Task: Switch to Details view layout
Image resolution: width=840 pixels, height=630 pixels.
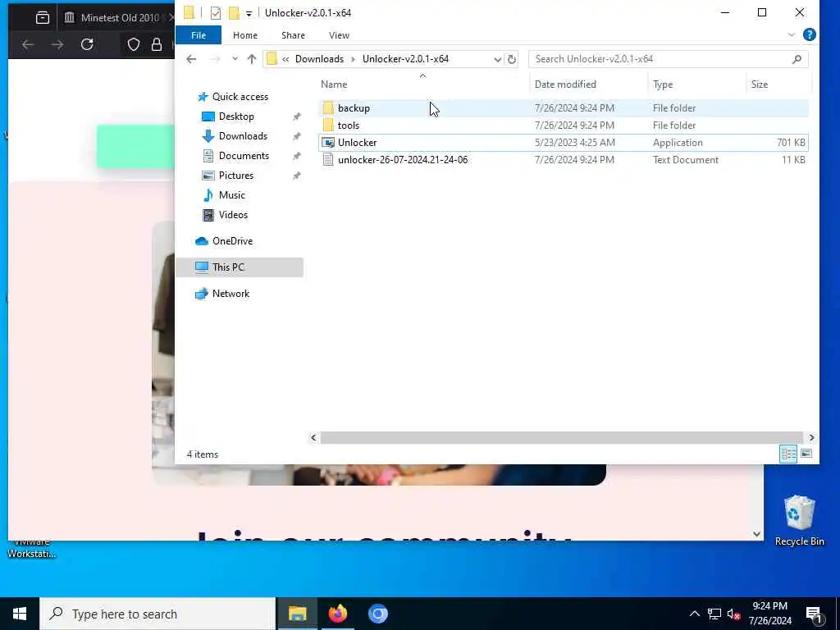Action: [x=788, y=454]
